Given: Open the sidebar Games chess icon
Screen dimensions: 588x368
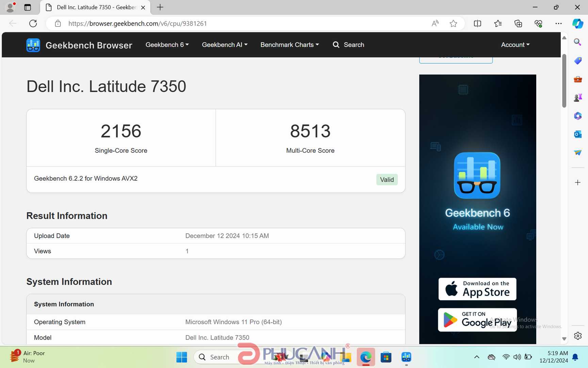Looking at the screenshot, I should (x=578, y=97).
